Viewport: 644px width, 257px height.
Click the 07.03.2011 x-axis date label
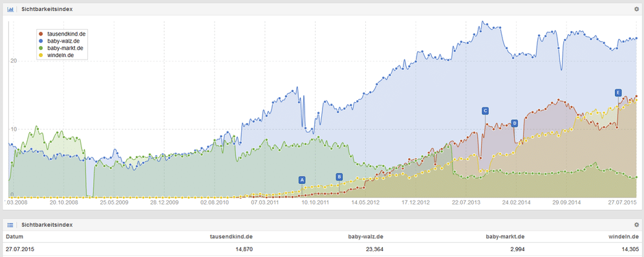[265, 203]
